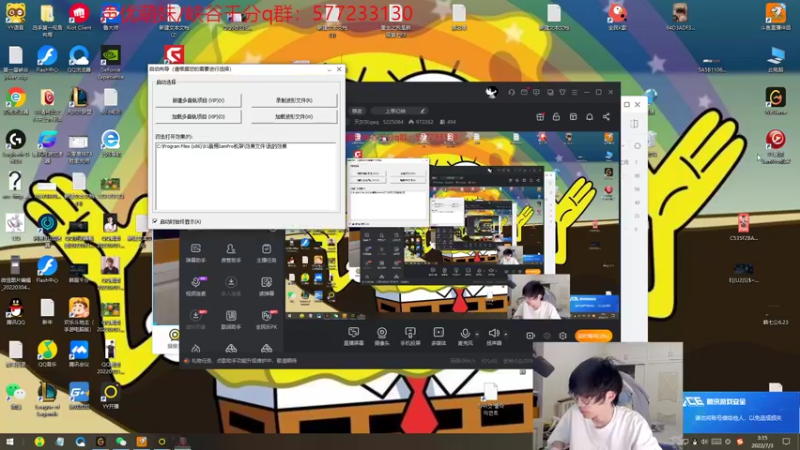Open streaming settings gear icon
This screenshot has width=800, height=450.
[563, 336]
